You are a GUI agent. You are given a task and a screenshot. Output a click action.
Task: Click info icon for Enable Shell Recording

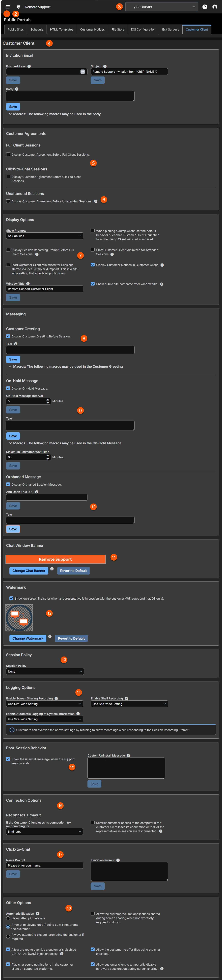click(x=126, y=698)
